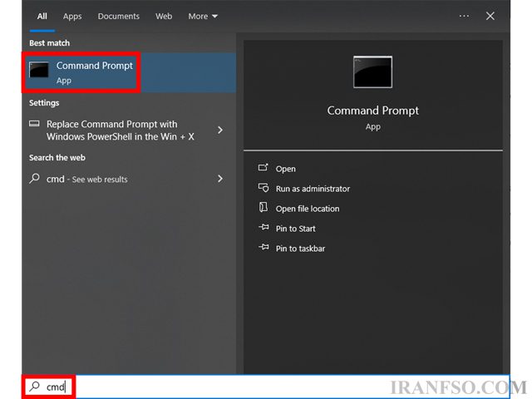
Task: Click the large Command Prompt preview icon
Action: [x=372, y=72]
